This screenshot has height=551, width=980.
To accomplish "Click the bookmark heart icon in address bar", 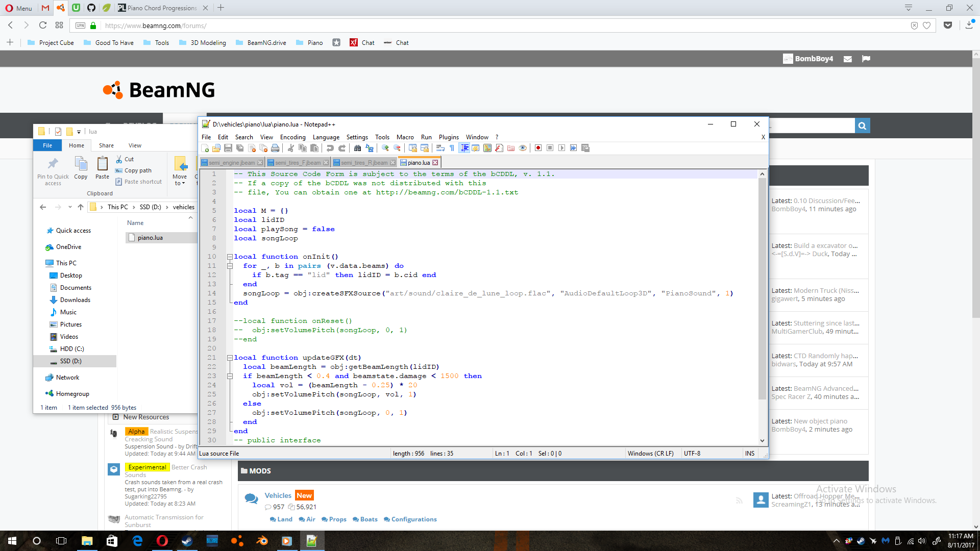I will 927,26.
